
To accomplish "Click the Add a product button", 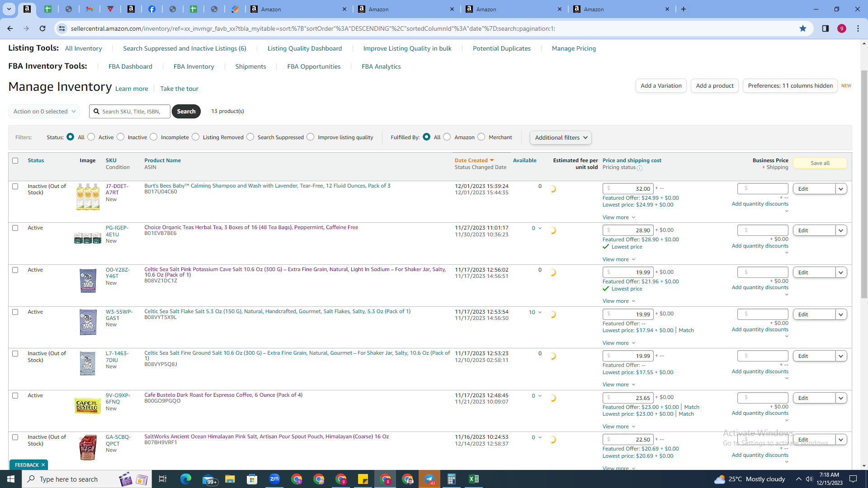I will point(715,86).
